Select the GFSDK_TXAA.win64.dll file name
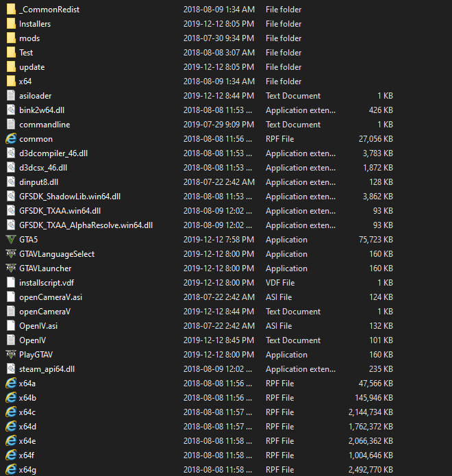Viewport: 452px width, 476px height. 60,211
